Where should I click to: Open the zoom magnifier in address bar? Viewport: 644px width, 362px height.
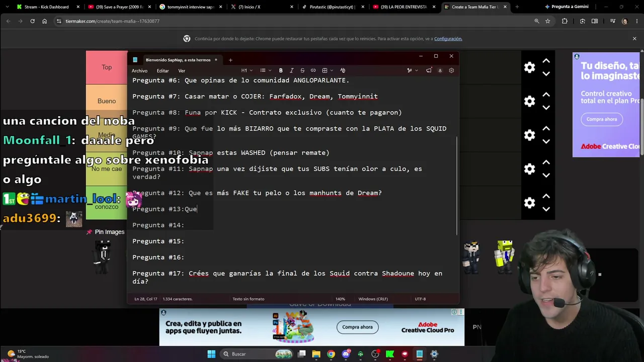(x=536, y=21)
